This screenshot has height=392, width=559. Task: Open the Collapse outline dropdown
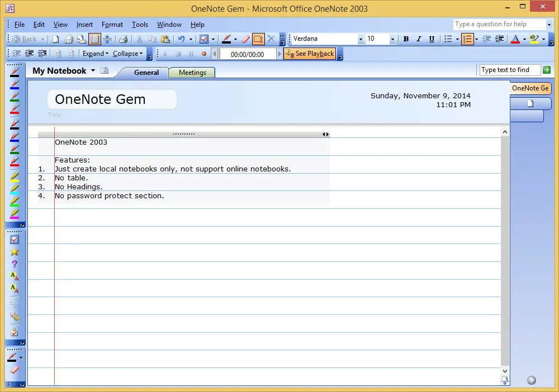coord(127,54)
